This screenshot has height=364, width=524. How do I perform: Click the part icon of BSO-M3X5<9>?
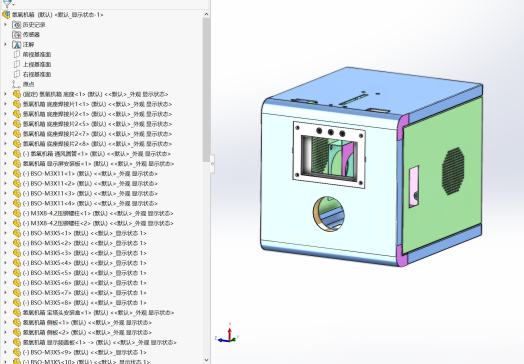click(x=17, y=352)
